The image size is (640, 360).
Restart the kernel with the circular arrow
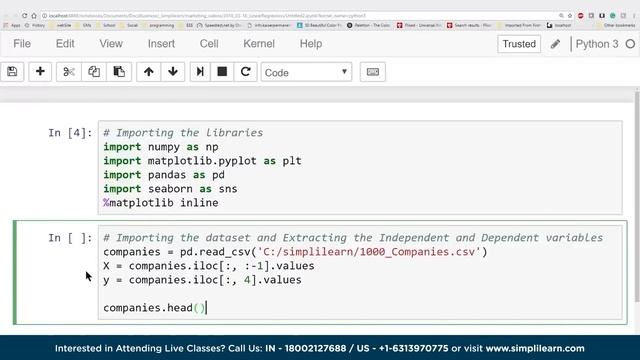point(245,72)
